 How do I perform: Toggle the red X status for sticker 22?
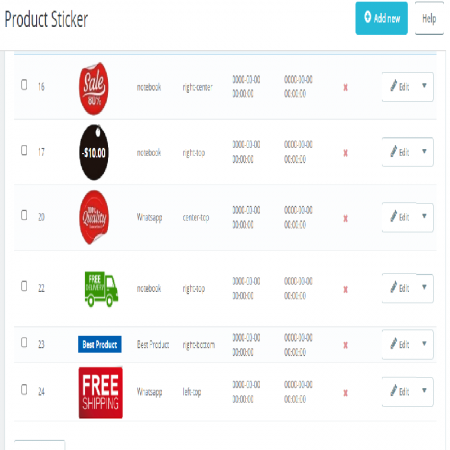(x=346, y=289)
